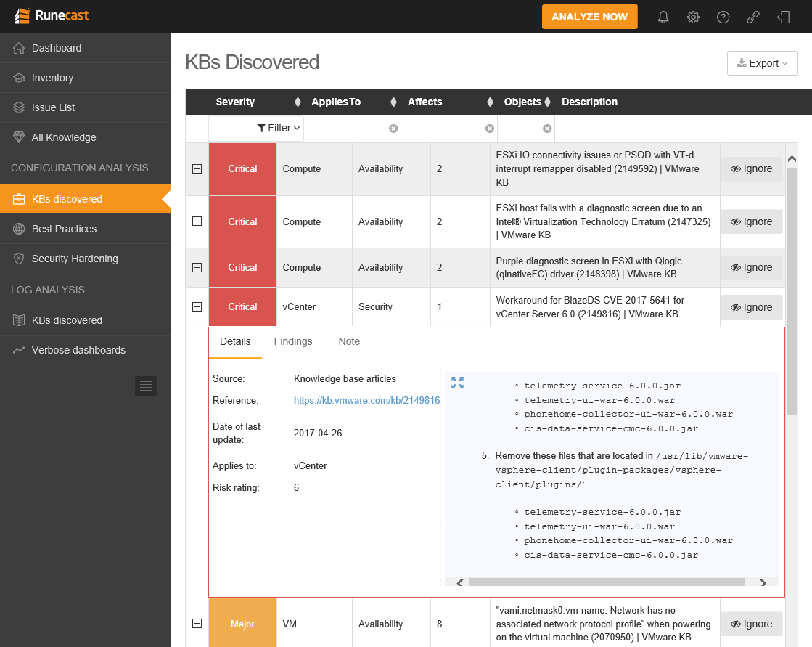
Task: Sort by Objects column arrows
Action: pyautogui.click(x=547, y=102)
